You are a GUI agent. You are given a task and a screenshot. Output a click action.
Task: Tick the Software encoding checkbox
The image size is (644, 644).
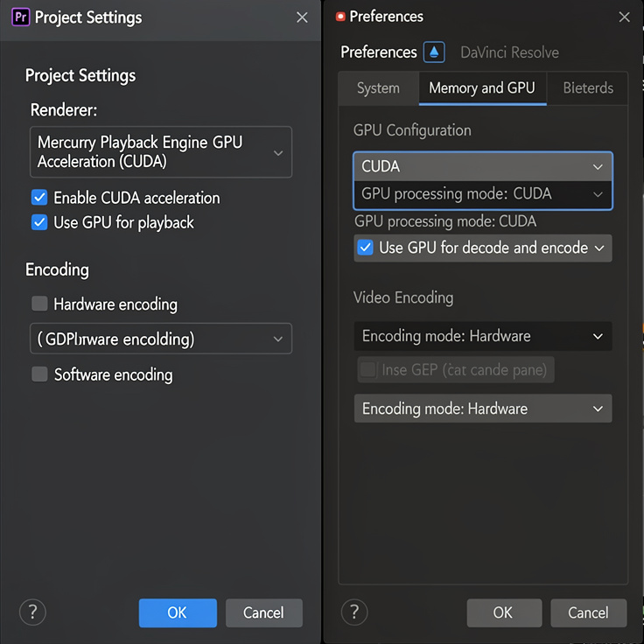(39, 374)
